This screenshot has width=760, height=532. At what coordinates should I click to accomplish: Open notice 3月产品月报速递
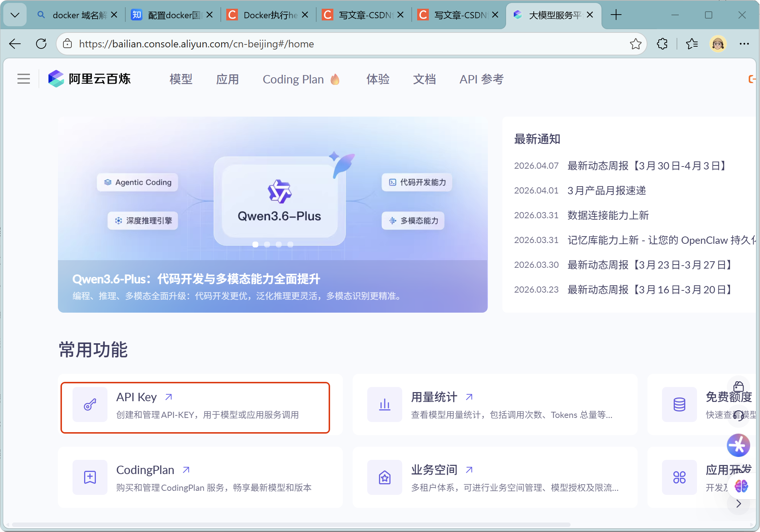(x=607, y=191)
